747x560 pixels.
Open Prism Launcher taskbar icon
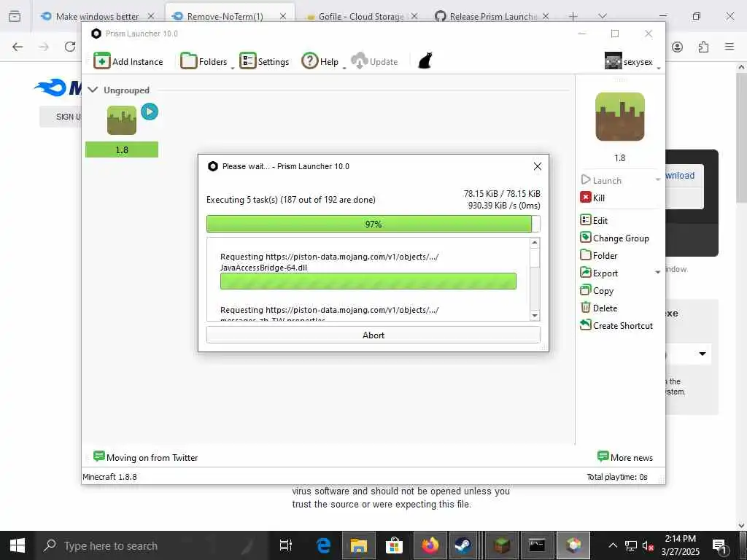coord(573,545)
